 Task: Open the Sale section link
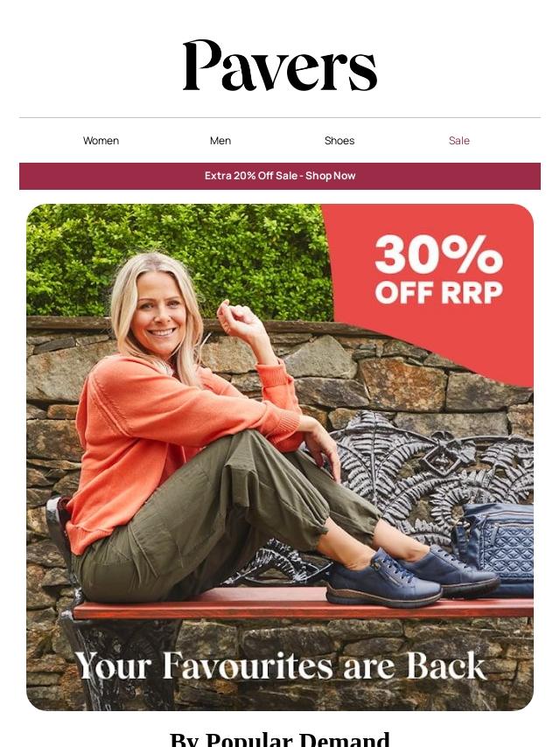(459, 141)
